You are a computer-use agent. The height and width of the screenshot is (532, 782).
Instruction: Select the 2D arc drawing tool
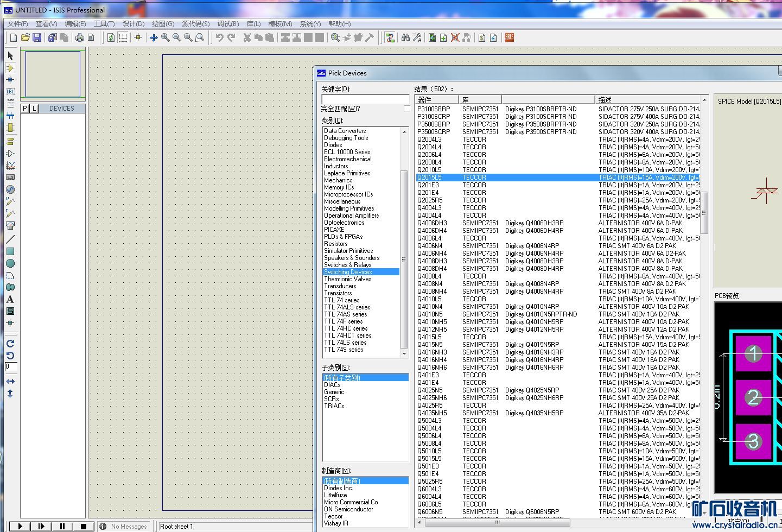(10, 275)
